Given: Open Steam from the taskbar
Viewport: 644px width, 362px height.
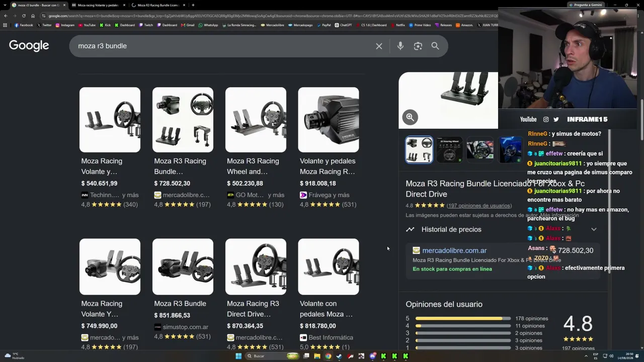Looking at the screenshot, I should click(339, 356).
